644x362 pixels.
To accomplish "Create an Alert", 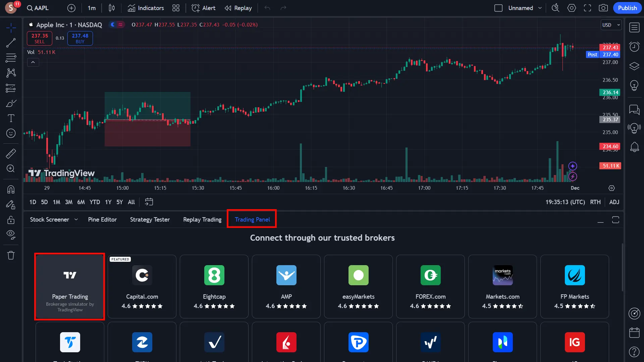I will tap(204, 8).
